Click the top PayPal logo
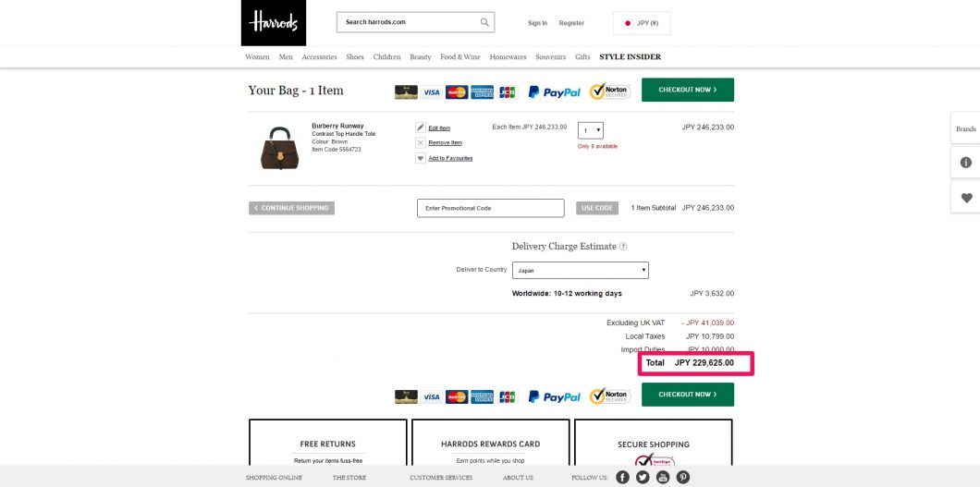980x487 pixels. tap(555, 92)
